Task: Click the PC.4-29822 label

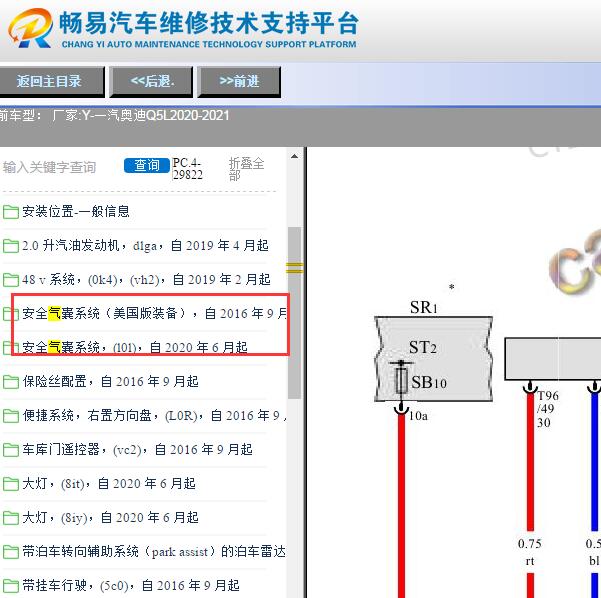Action: 187,169
